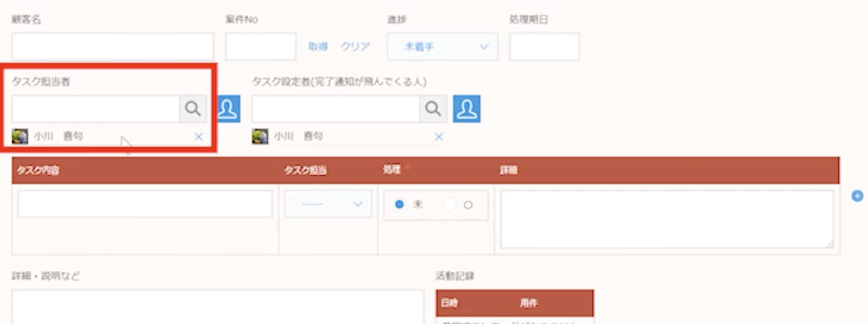Remove the user selected under タスク担当者
868x324 pixels.
(x=199, y=137)
